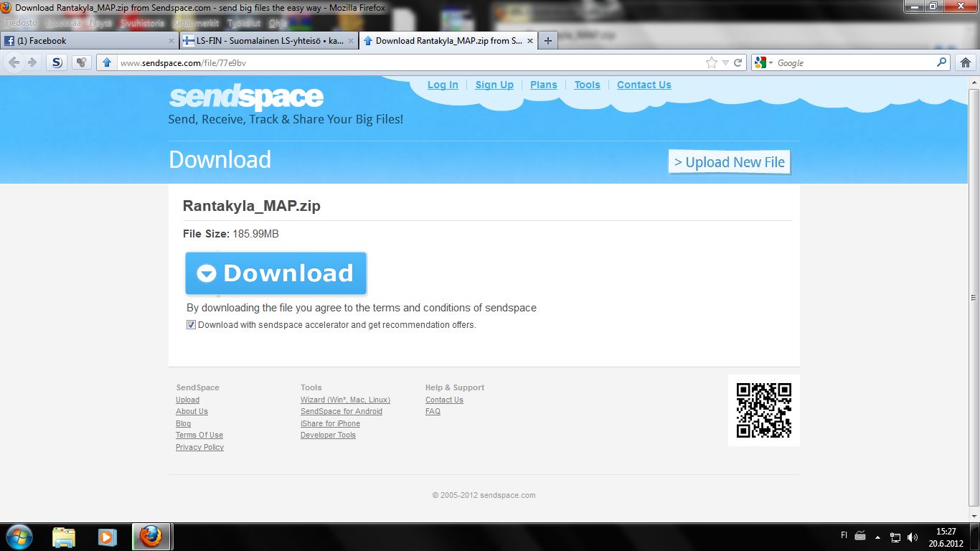The width and height of the screenshot is (980, 551).
Task: Open the Privacy Policy link
Action: pos(199,447)
